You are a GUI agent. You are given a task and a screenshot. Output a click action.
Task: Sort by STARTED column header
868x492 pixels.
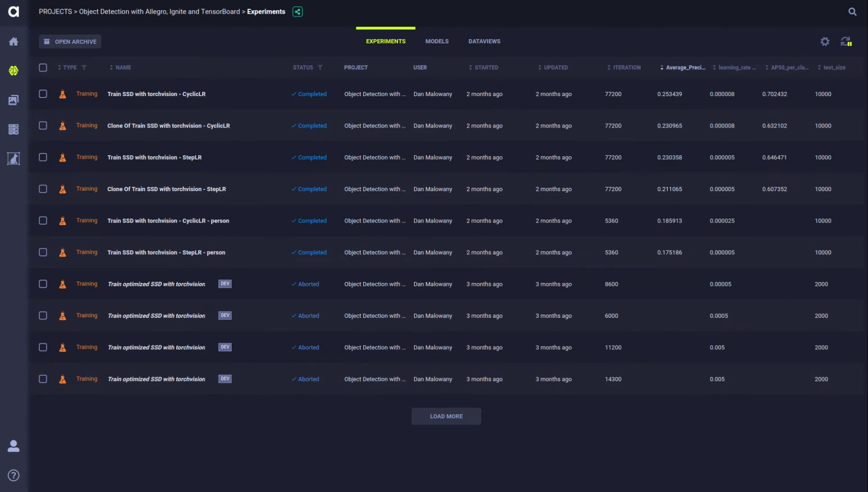click(484, 68)
